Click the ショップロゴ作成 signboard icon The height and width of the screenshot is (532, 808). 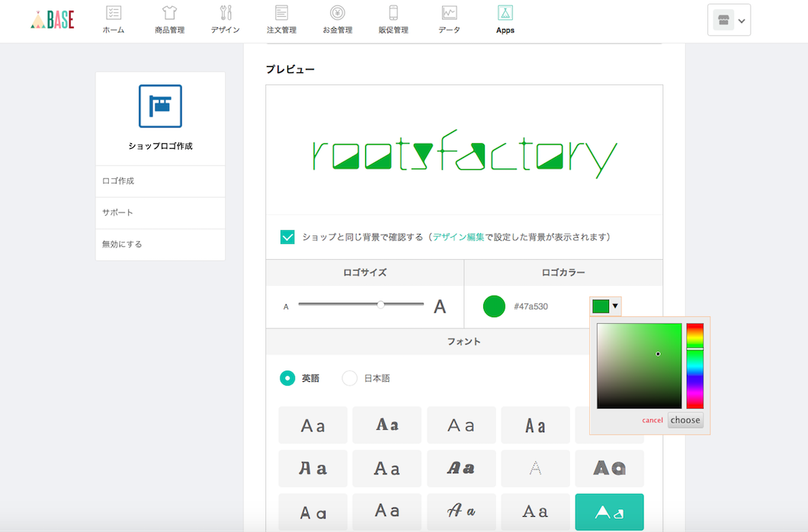click(160, 106)
